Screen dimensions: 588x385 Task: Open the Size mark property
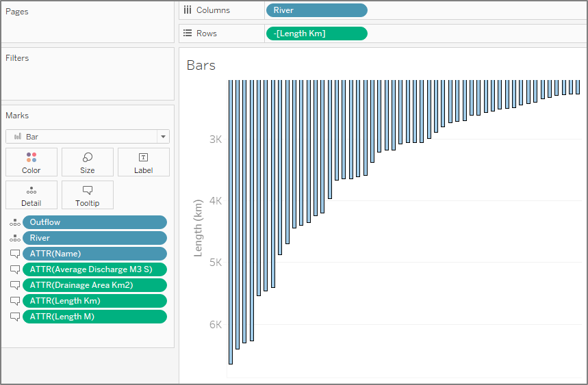click(x=88, y=162)
